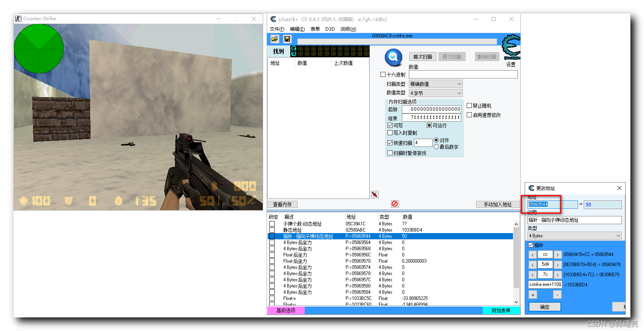The width and height of the screenshot is (644, 331).
Task: Click the floppy disk save icon
Action: coord(287,39)
